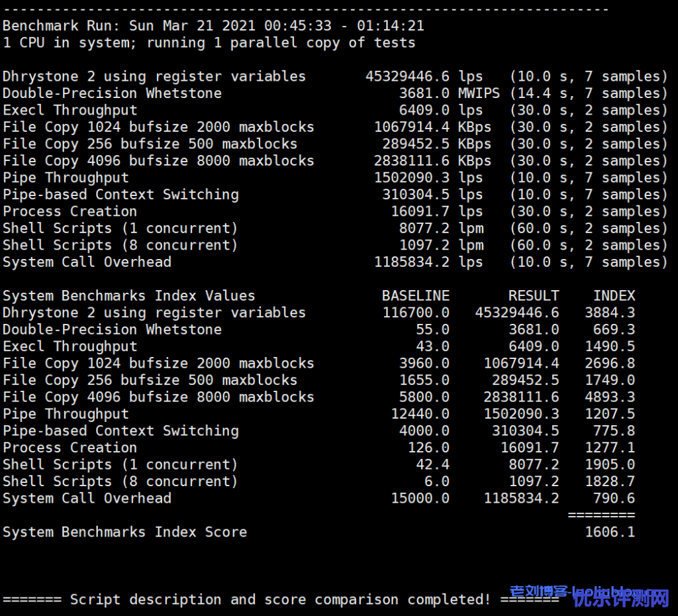Click Execl Throughput index value 1490.5

[x=610, y=346]
